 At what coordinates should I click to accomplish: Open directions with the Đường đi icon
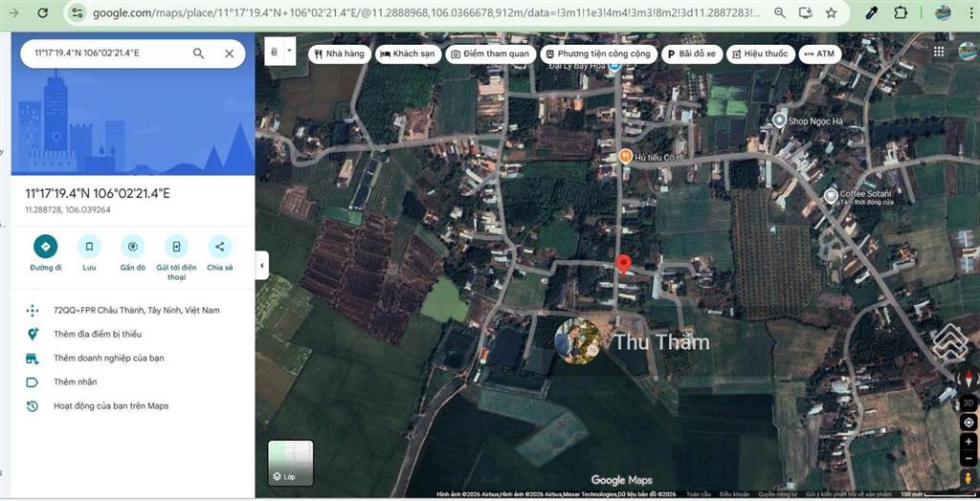pyautogui.click(x=46, y=247)
